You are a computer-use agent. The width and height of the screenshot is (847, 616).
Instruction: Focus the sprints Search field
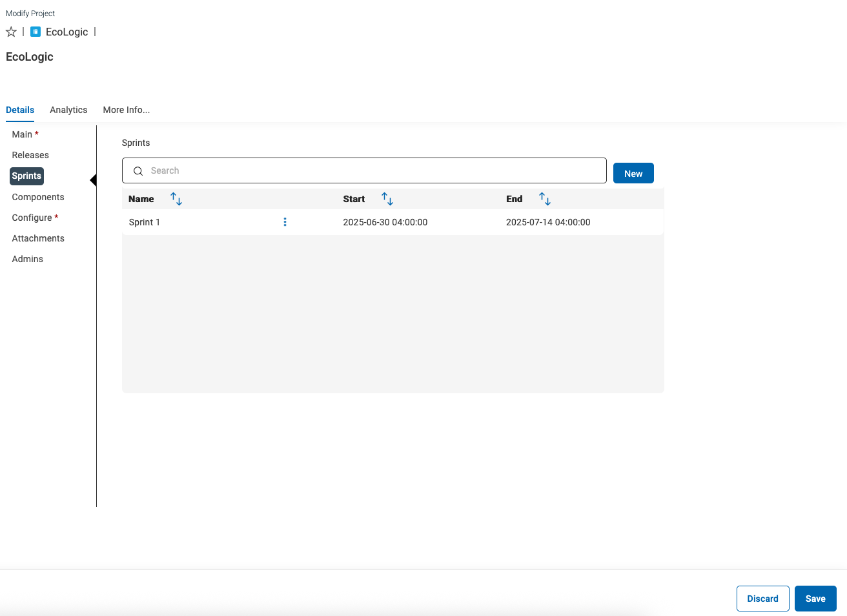(364, 170)
